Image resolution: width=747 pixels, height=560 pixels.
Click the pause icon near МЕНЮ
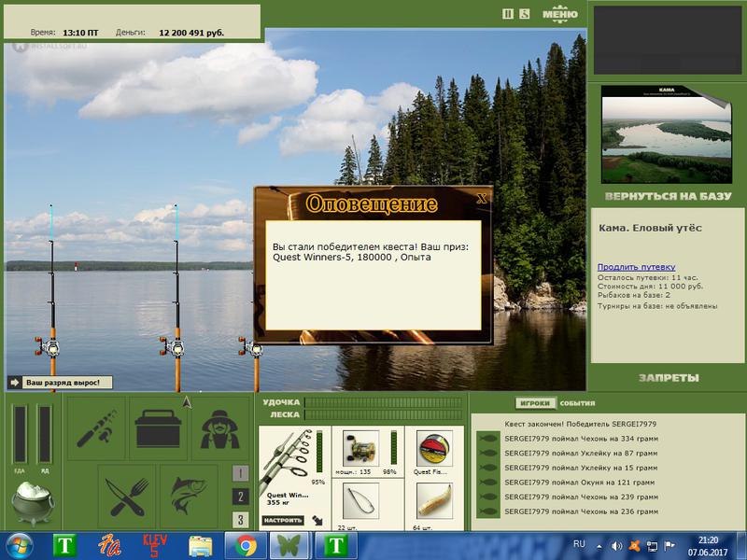coord(508,14)
